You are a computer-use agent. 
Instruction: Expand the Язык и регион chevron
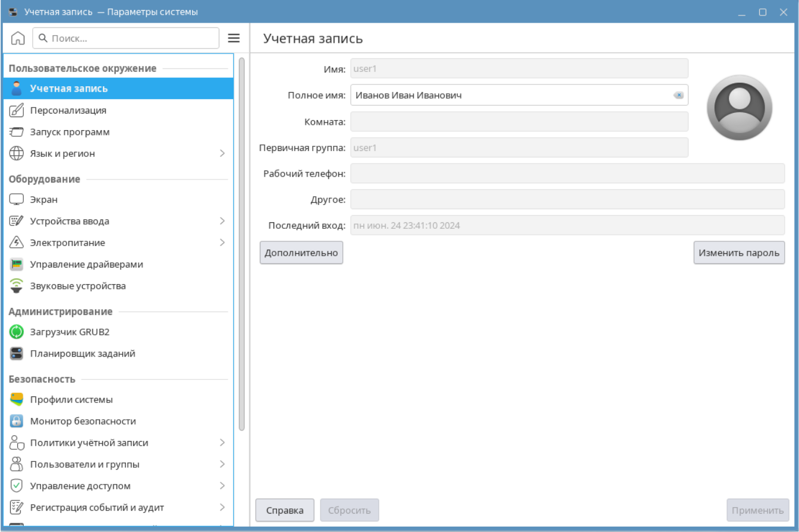(222, 153)
